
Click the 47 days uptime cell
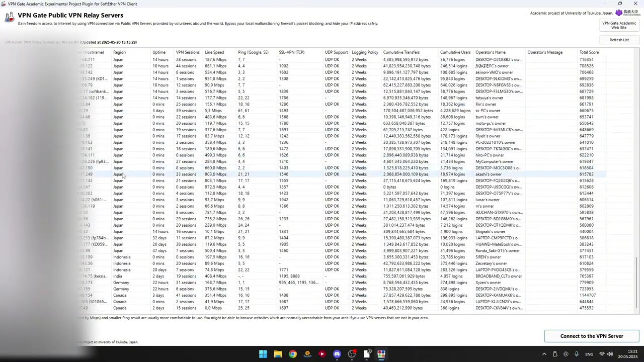159,251
